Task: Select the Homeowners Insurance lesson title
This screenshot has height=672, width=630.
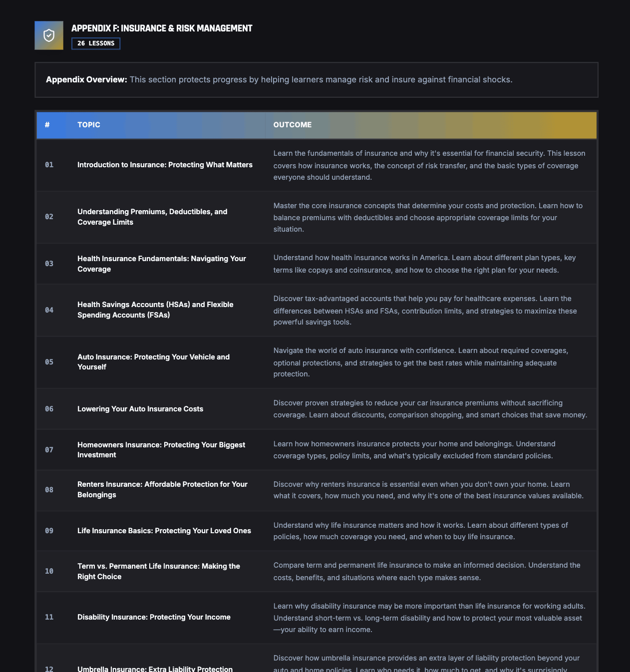Action: tap(161, 449)
